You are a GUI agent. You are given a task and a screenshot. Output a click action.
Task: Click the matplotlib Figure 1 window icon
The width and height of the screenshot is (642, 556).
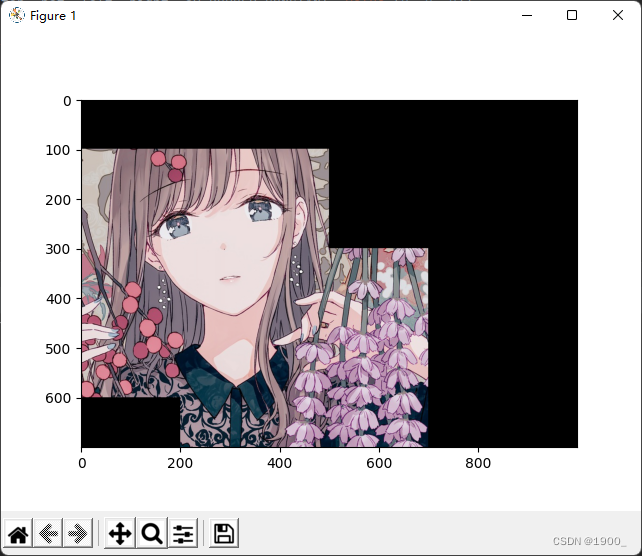tap(16, 16)
